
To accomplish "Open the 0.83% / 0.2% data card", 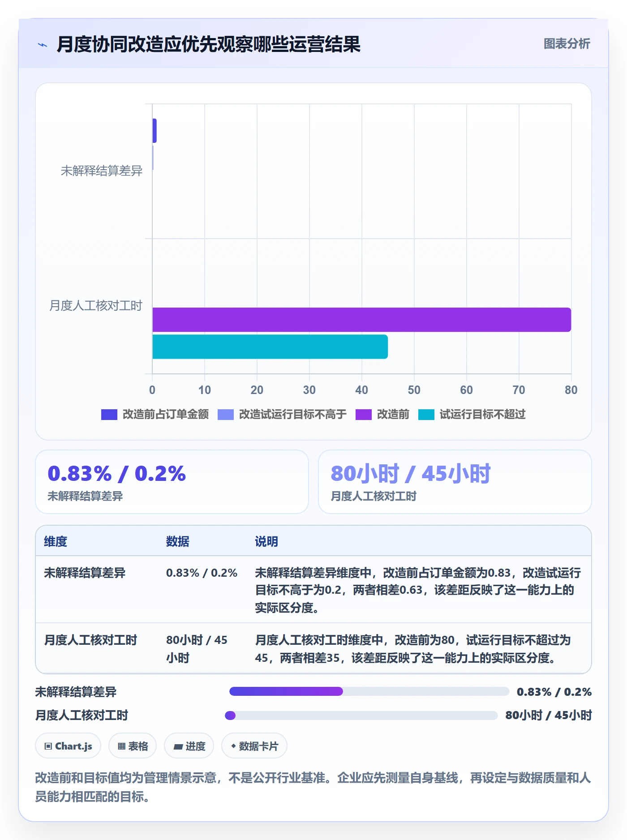I will click(172, 482).
